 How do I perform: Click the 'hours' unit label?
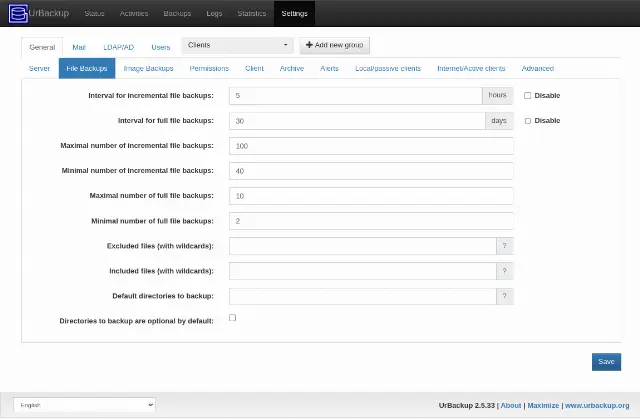(x=498, y=96)
